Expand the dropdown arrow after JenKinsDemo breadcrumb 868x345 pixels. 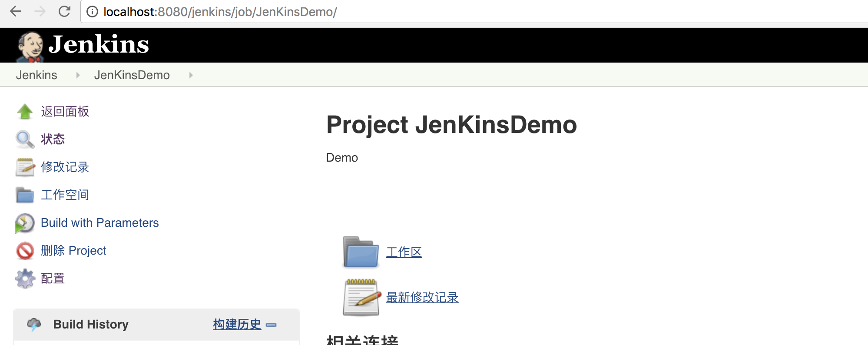(x=191, y=75)
